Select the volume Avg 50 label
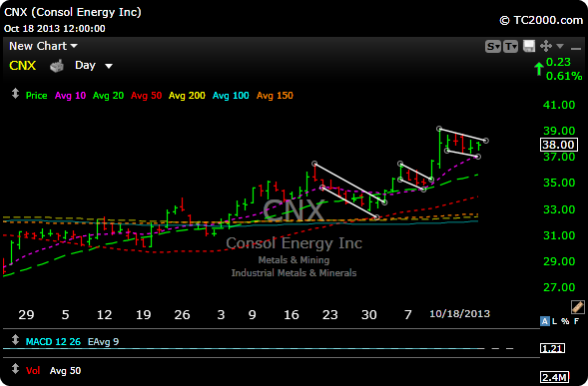The image size is (588, 386). click(x=65, y=371)
